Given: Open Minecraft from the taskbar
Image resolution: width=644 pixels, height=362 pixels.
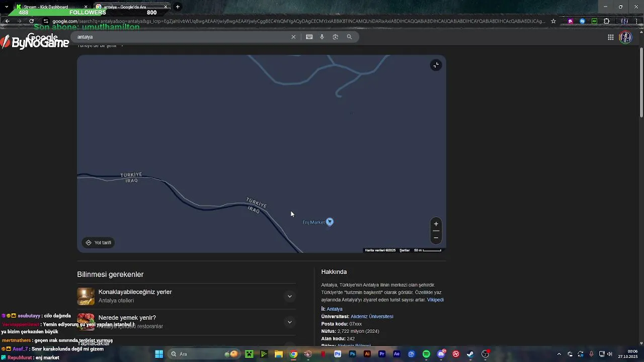Looking at the screenshot, I should coord(249,354).
